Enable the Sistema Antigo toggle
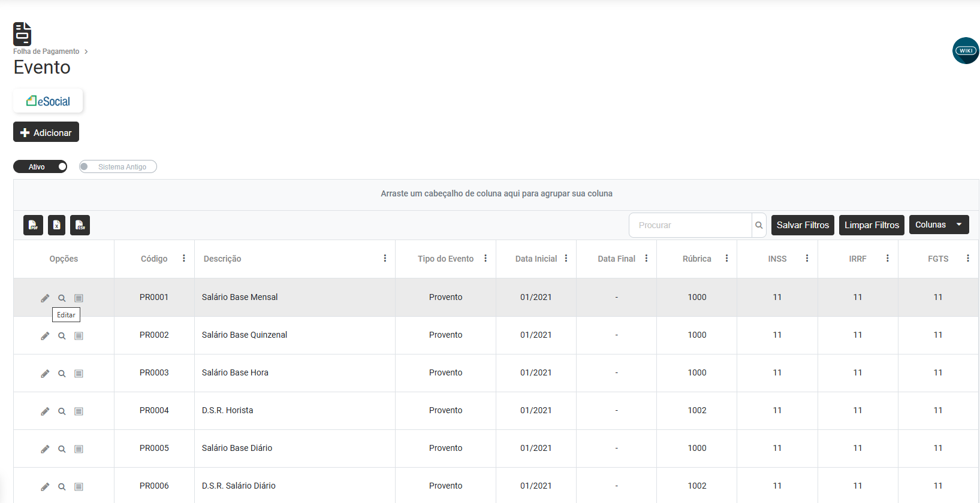The height and width of the screenshot is (503, 980). [117, 167]
